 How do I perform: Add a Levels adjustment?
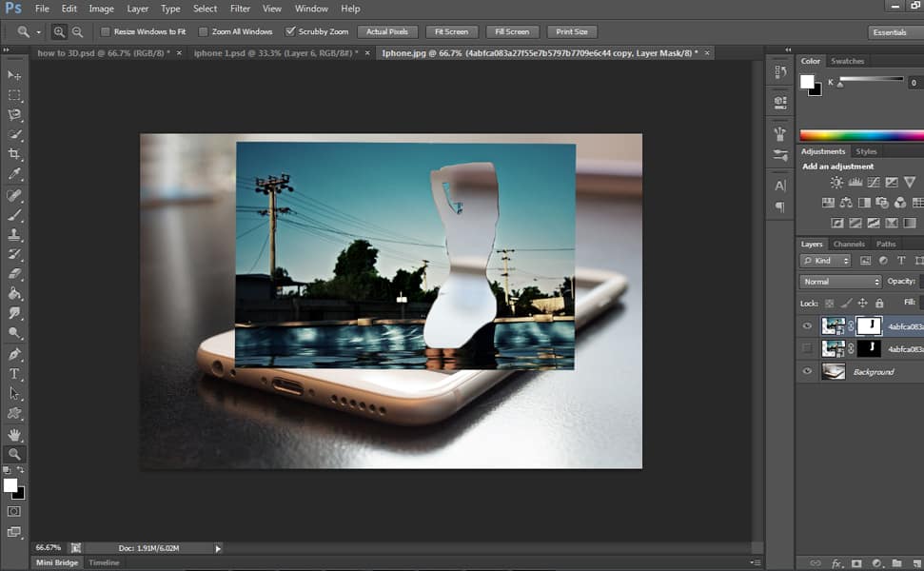click(x=855, y=183)
